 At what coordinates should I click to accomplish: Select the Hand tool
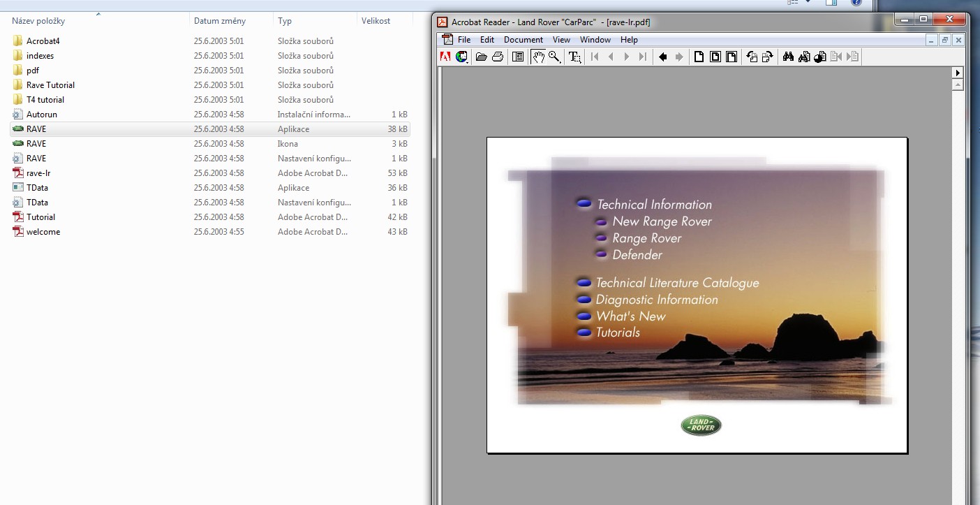pyautogui.click(x=538, y=57)
